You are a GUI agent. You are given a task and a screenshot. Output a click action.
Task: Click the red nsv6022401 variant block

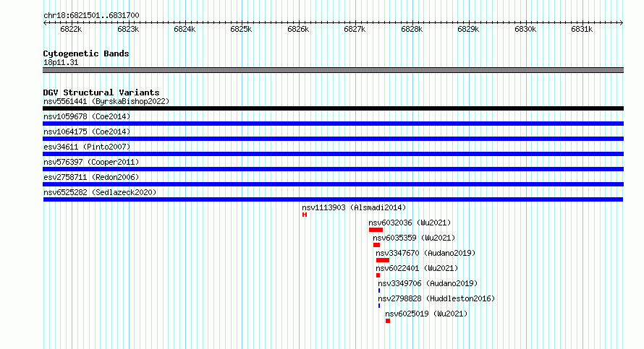[x=378, y=275]
